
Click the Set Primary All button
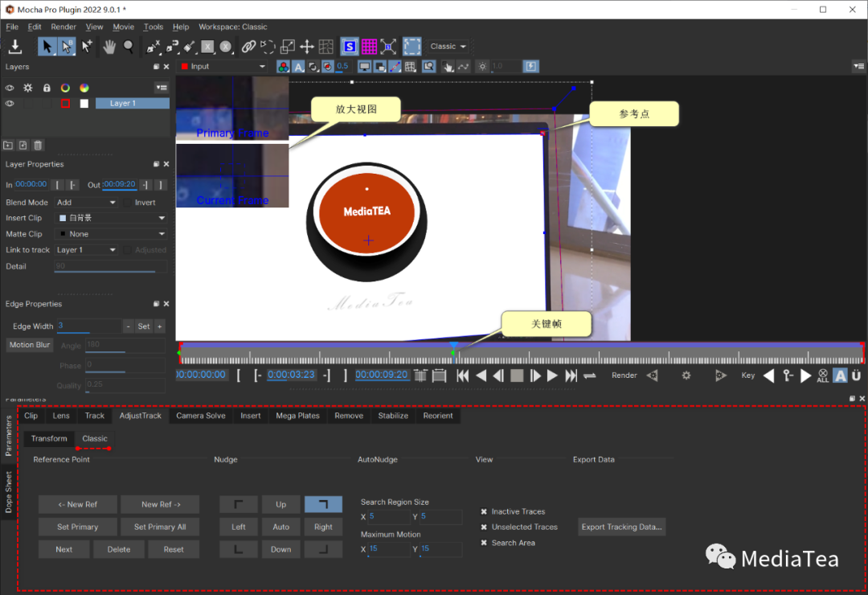tap(160, 527)
